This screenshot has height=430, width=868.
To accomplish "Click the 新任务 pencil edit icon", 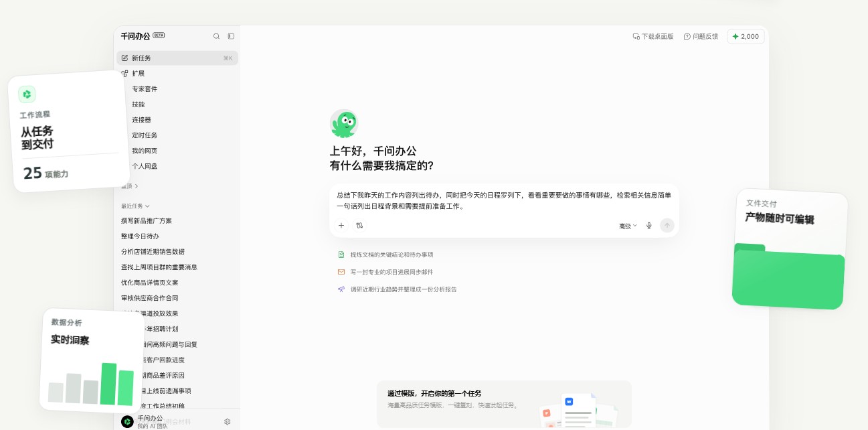I will coord(124,58).
